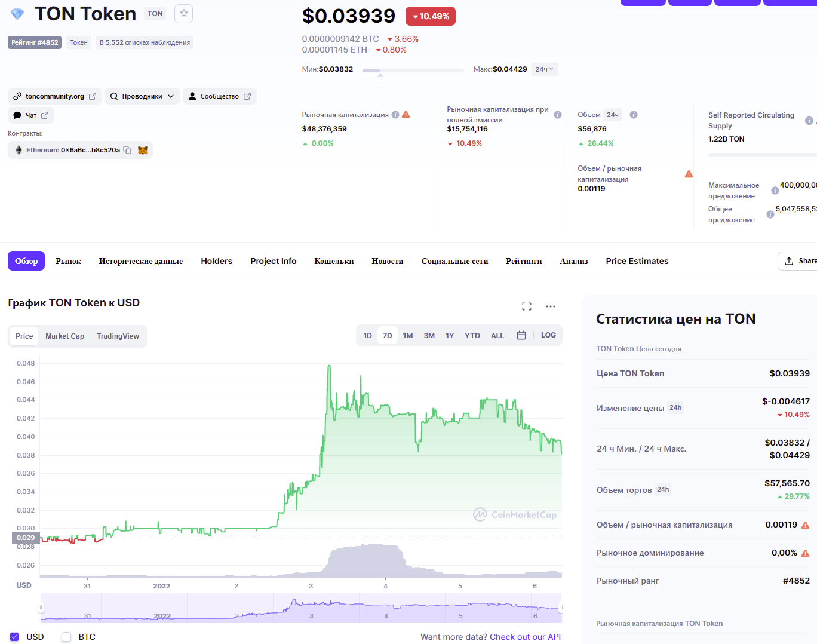
Task: Enable the BTC chart checkbox
Action: [x=66, y=637]
